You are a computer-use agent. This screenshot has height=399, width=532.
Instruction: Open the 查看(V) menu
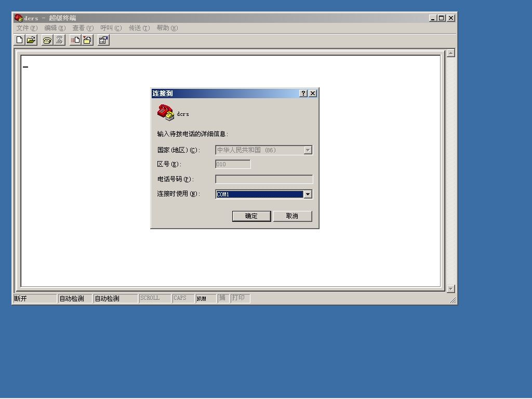(x=83, y=28)
